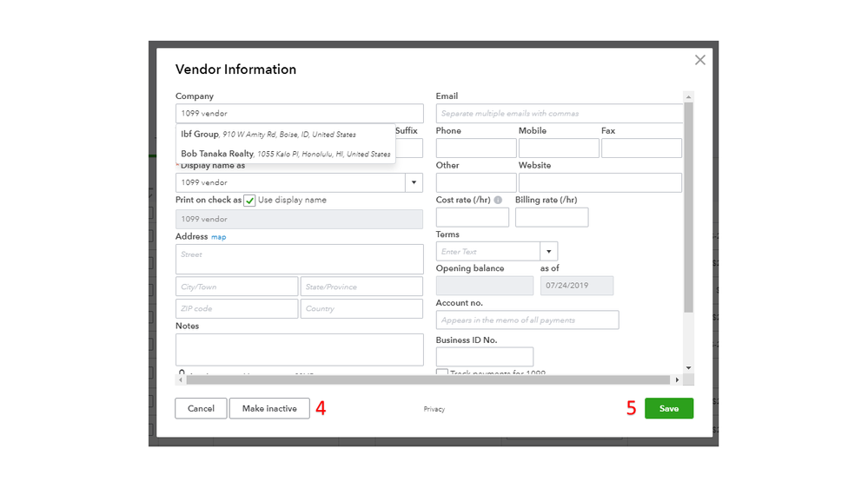868x488 pixels.
Task: Click the vertical scrollbar thumb
Action: point(689,208)
